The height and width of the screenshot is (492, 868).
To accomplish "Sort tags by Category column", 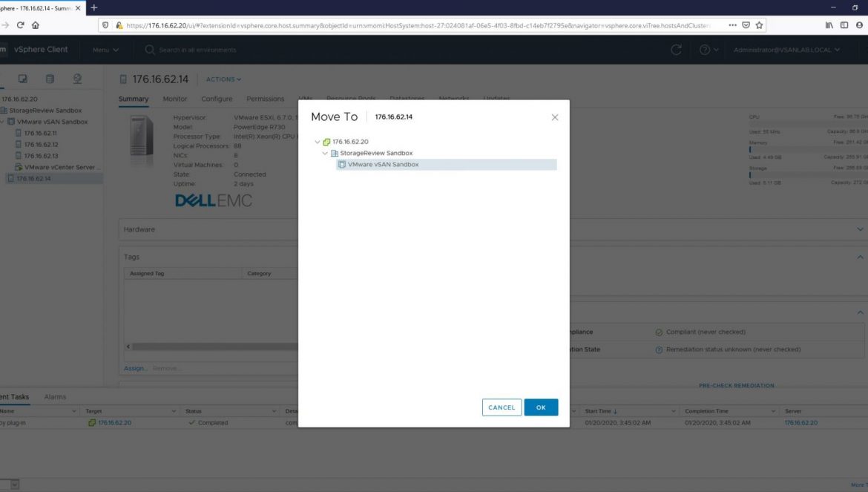I will 259,273.
